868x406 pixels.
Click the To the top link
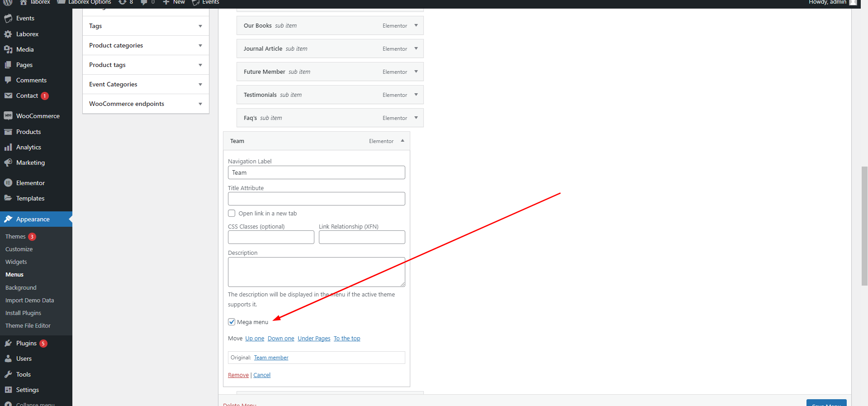tap(347, 338)
